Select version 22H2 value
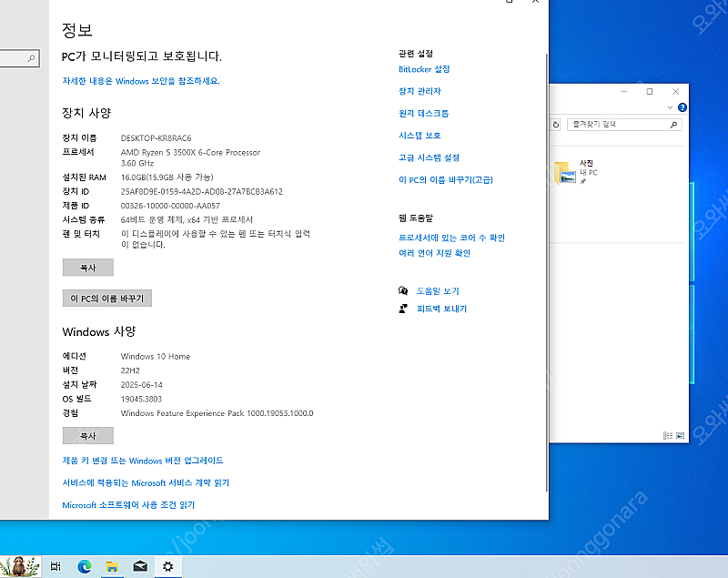Screen dimensions: 728x578 (130, 370)
